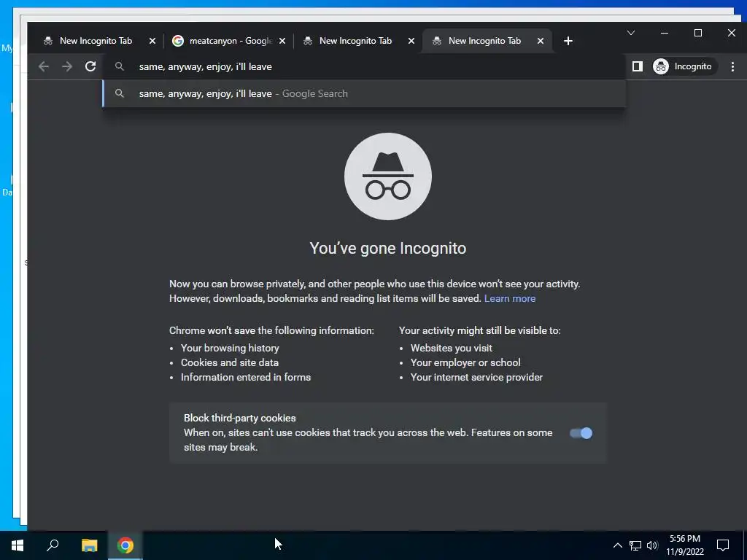Click "Websites you visit" list item

[451, 348]
